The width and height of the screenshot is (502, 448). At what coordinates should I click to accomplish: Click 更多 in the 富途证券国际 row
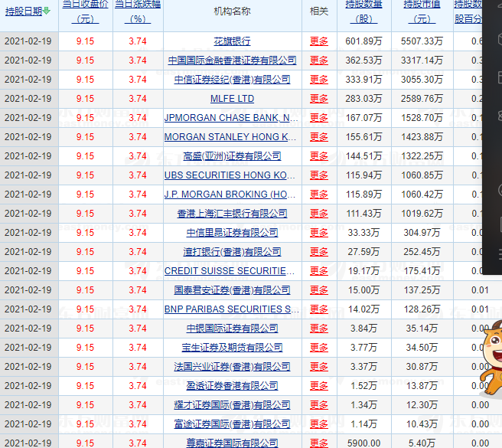[x=319, y=424]
